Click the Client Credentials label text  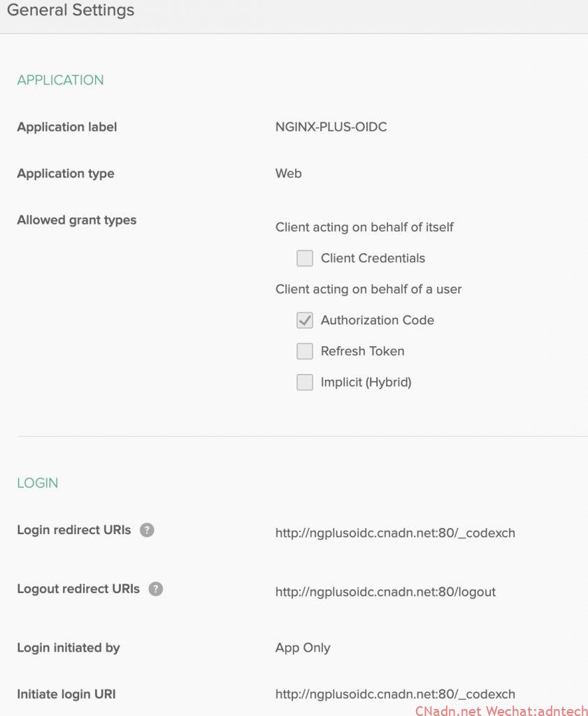[x=373, y=259]
